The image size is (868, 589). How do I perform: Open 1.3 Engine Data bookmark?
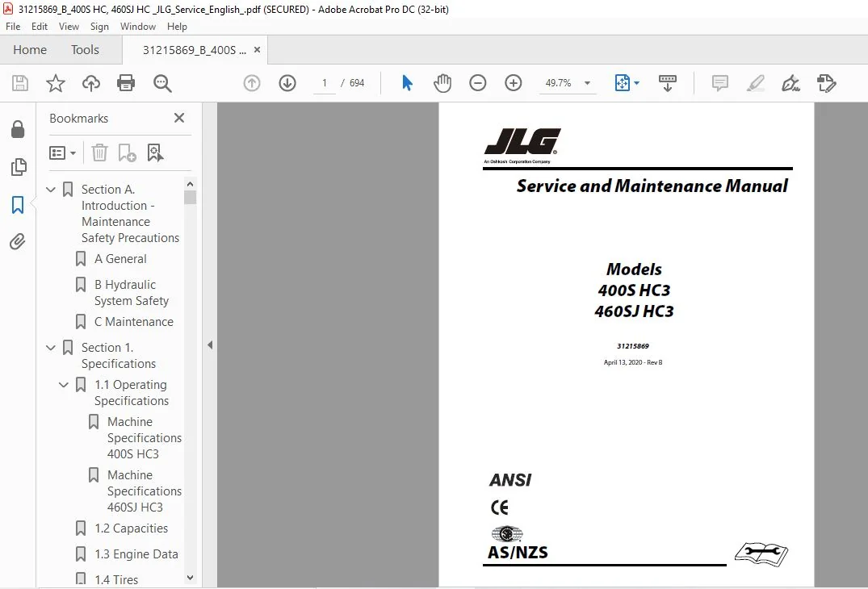pos(136,554)
